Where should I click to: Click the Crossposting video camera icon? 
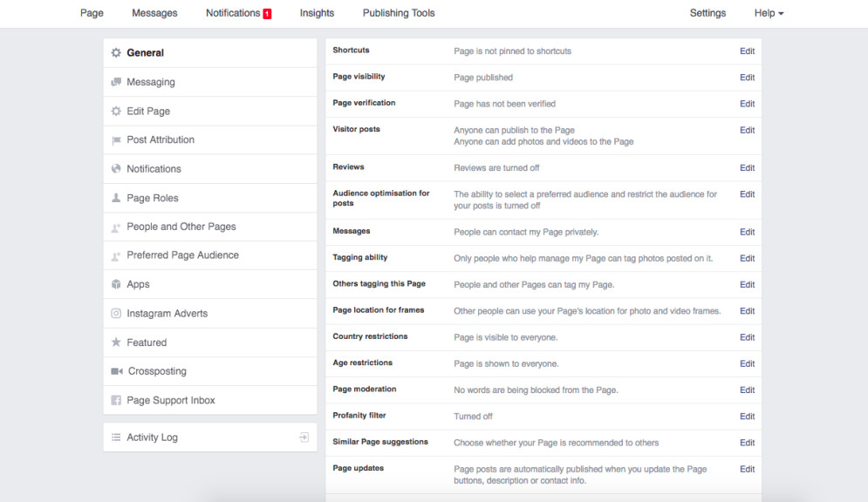[117, 371]
